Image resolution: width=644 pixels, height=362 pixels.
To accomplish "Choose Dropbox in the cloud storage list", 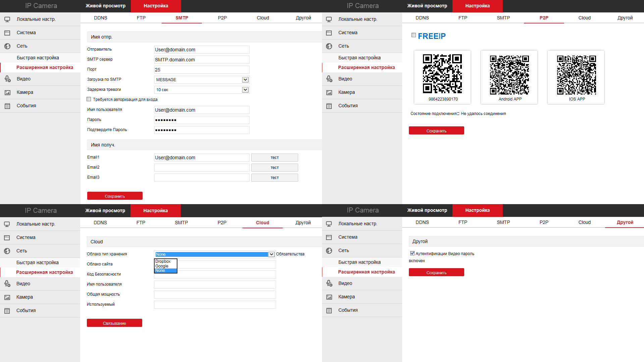I will point(163,261).
